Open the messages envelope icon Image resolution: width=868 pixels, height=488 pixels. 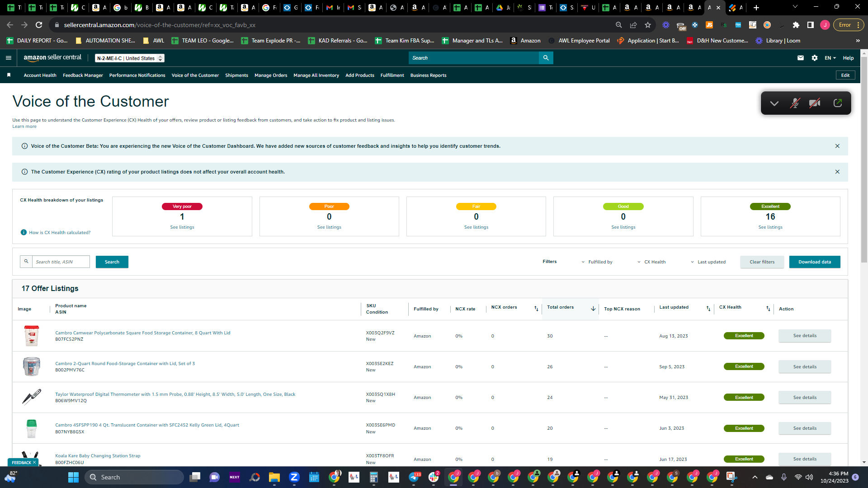[x=800, y=58]
